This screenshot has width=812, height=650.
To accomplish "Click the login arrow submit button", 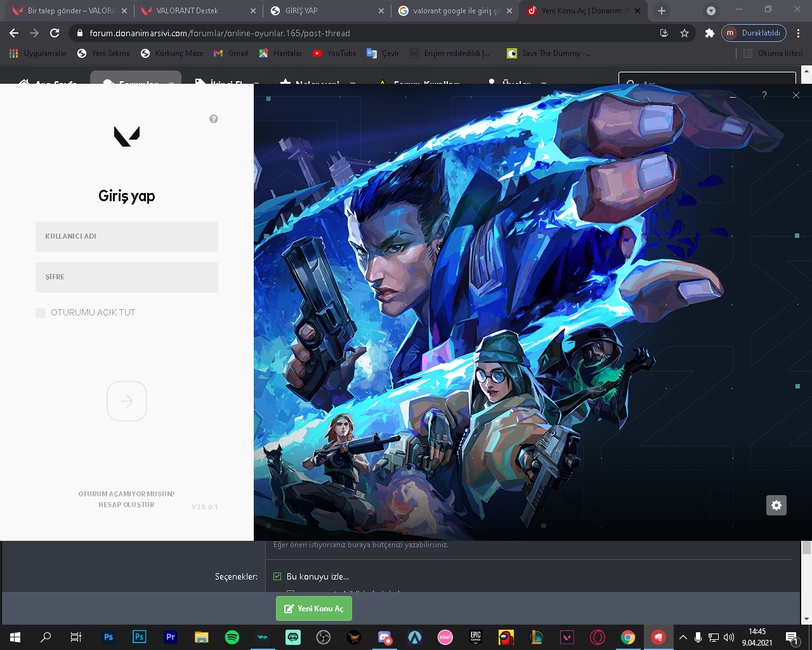I will click(x=127, y=401).
